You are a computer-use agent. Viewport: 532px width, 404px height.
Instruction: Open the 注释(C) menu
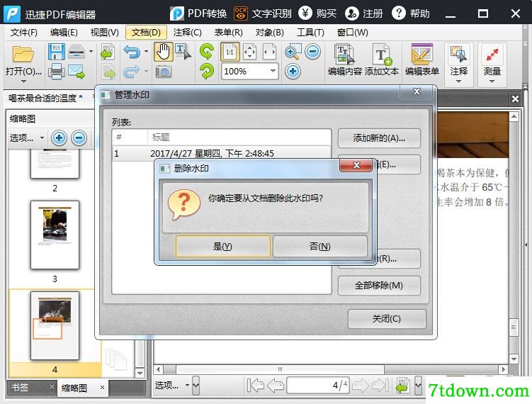tap(187, 33)
